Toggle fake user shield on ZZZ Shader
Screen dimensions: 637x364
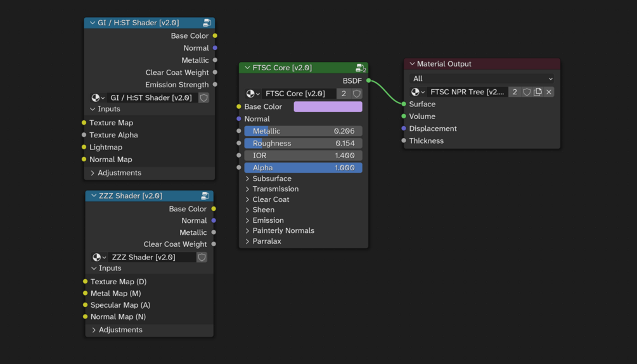202,258
